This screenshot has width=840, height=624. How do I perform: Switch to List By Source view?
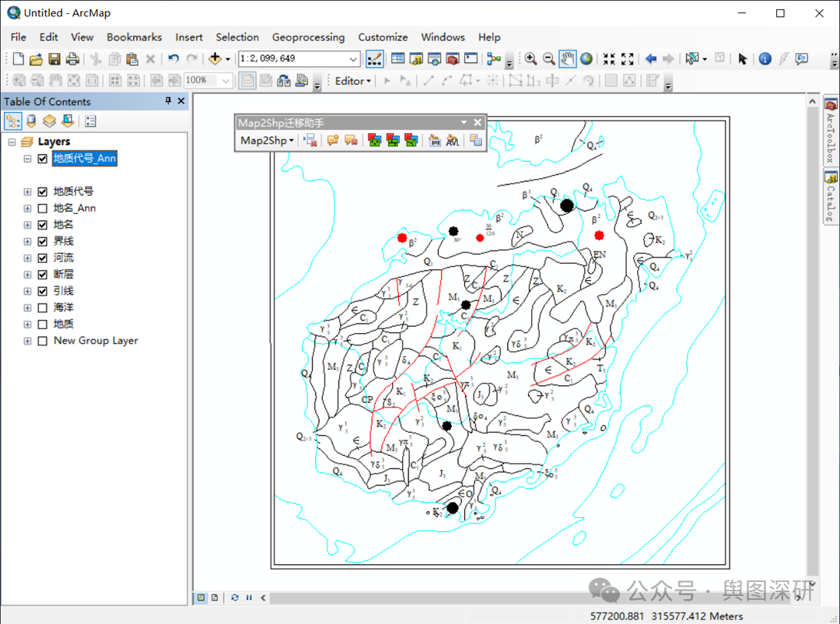point(31,121)
